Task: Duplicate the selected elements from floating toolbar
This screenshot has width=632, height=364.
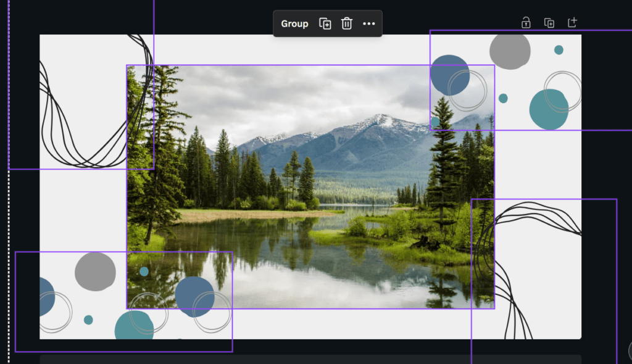Action: tap(325, 24)
